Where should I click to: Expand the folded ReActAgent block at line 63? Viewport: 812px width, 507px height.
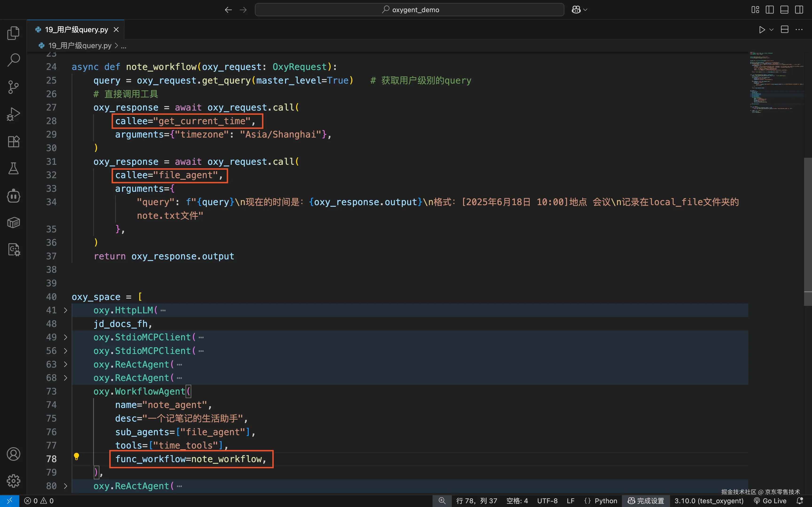pyautogui.click(x=66, y=365)
